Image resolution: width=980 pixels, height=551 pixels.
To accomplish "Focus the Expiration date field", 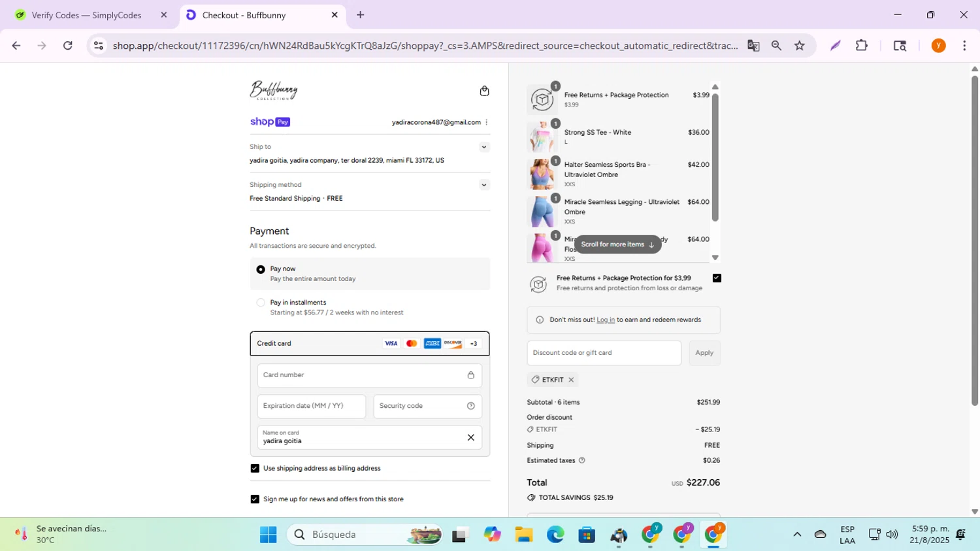I will click(x=312, y=407).
